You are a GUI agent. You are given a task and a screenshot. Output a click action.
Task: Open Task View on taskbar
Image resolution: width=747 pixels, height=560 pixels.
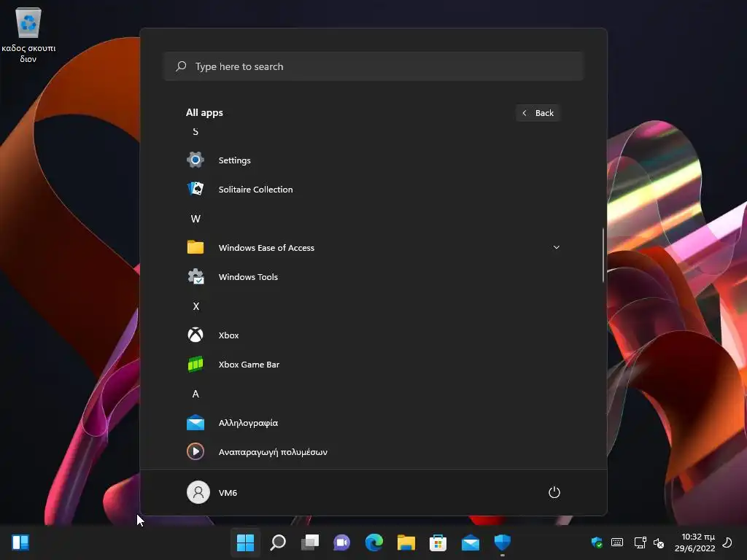point(310,542)
